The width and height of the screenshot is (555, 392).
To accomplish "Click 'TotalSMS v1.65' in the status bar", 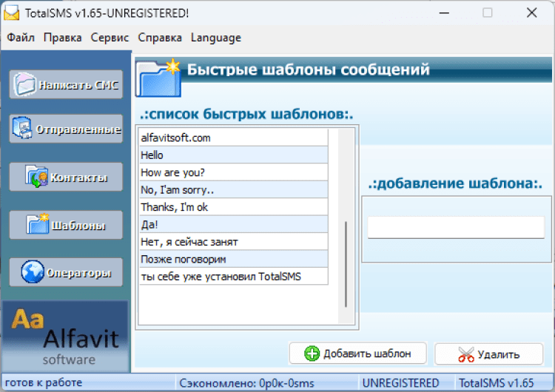I will click(x=497, y=383).
